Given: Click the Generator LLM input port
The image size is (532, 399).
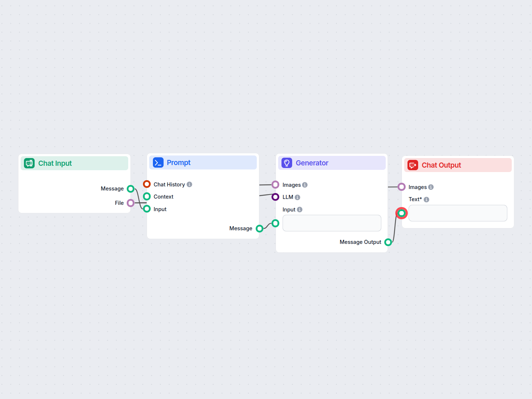Looking at the screenshot, I should point(275,197).
